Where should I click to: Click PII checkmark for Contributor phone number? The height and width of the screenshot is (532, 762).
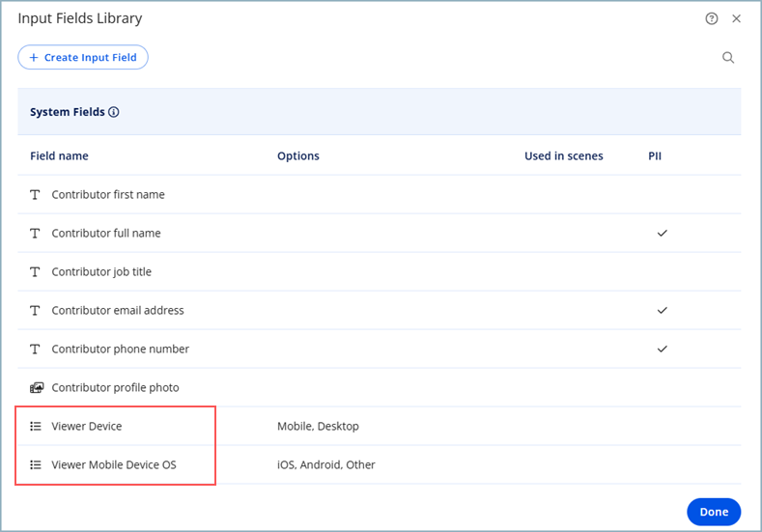click(x=662, y=350)
